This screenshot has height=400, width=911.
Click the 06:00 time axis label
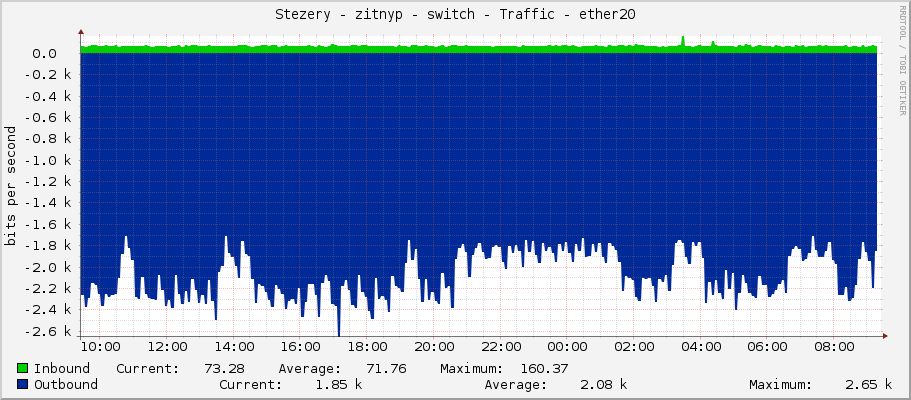click(767, 347)
